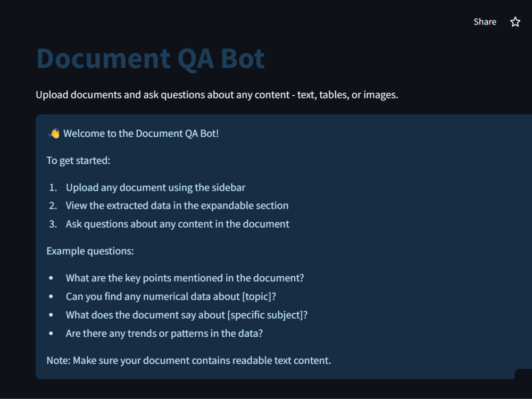The image size is (532, 399).
Task: Click the note about readable text content
Action: (x=189, y=360)
